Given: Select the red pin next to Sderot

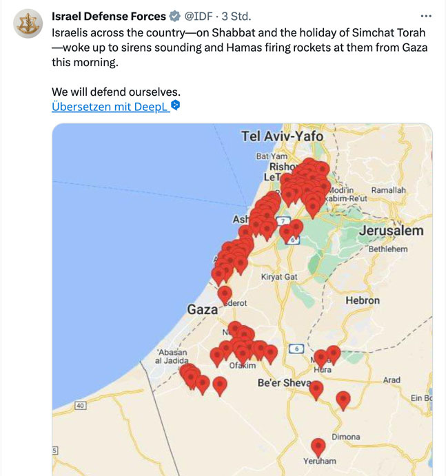Looking at the screenshot, I should pos(225,293).
